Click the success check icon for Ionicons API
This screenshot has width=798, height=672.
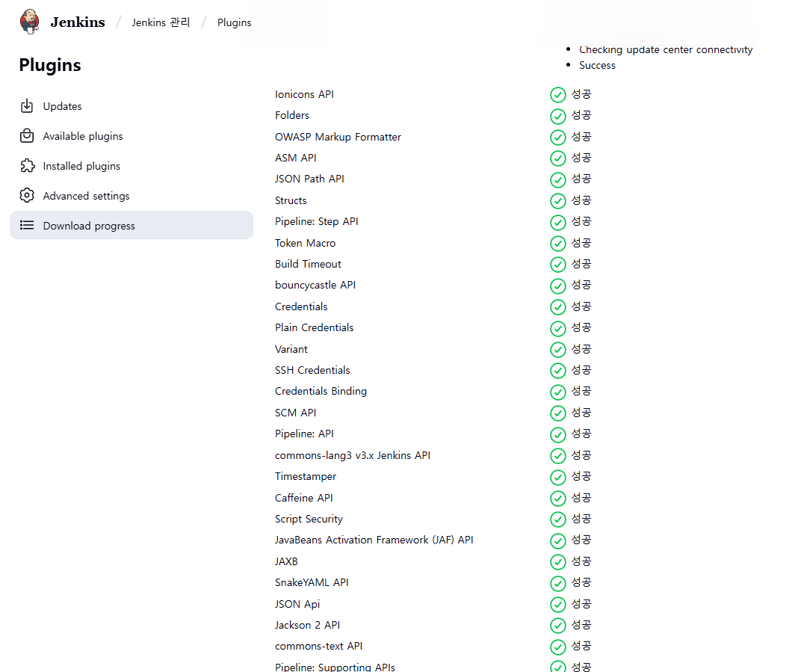pos(558,95)
